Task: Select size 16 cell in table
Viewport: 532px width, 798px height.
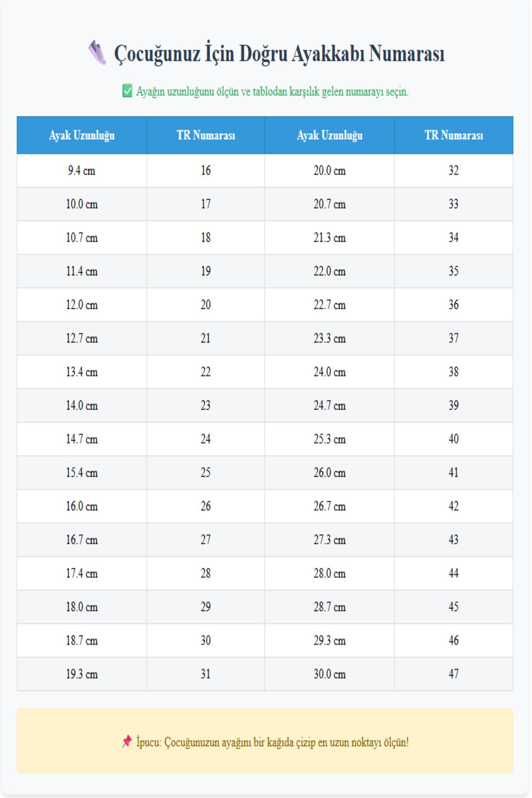Action: 206,171
